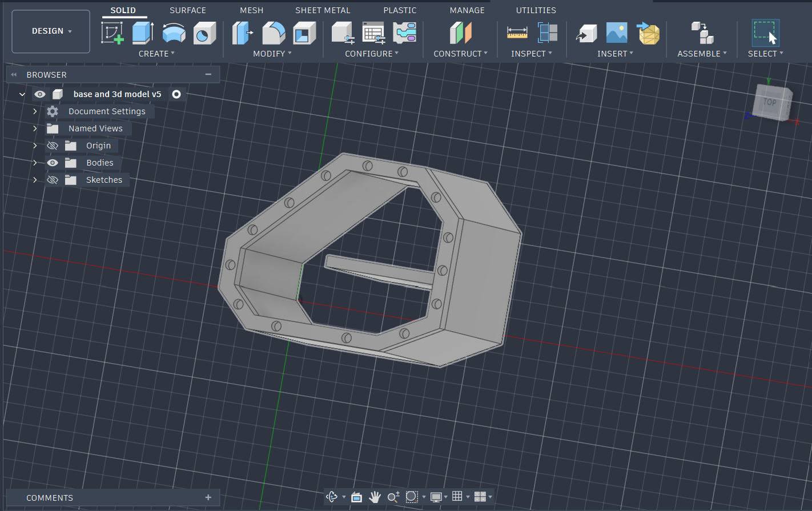
Task: Expand the Sketches folder
Action: point(35,180)
